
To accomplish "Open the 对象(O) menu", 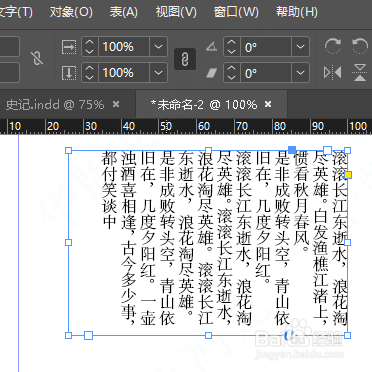I will point(71,12).
